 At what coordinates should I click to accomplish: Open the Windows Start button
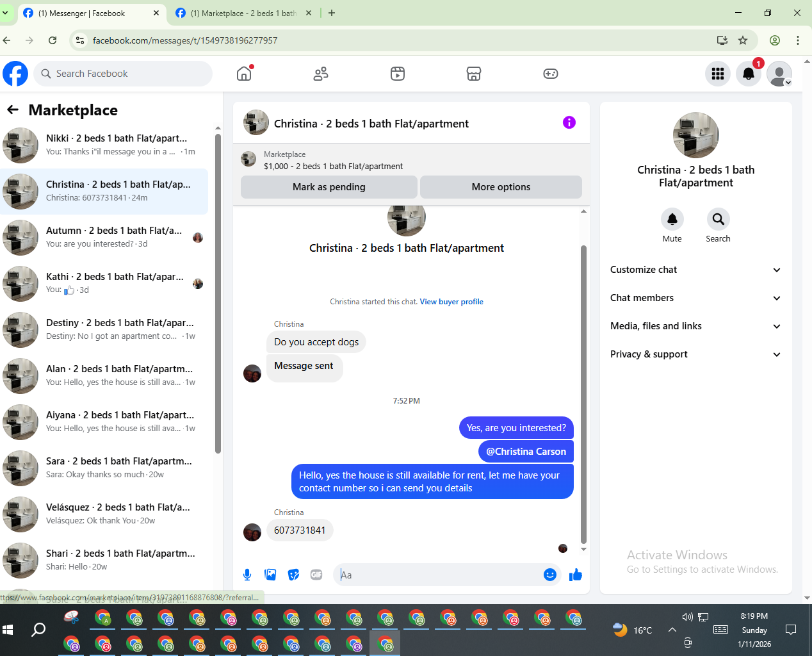pos(8,630)
